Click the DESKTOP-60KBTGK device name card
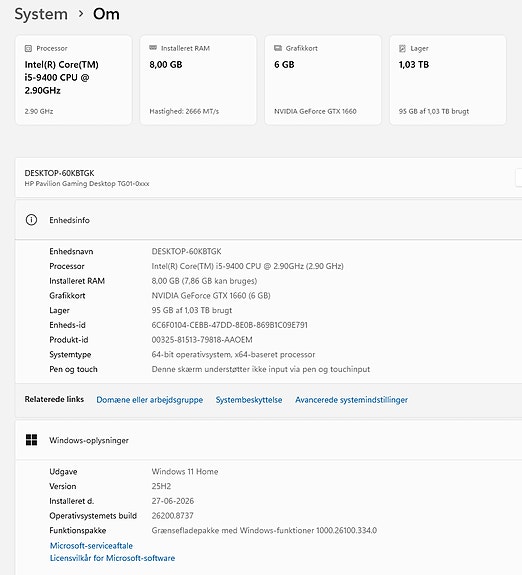This screenshot has width=522, height=575. point(269,178)
